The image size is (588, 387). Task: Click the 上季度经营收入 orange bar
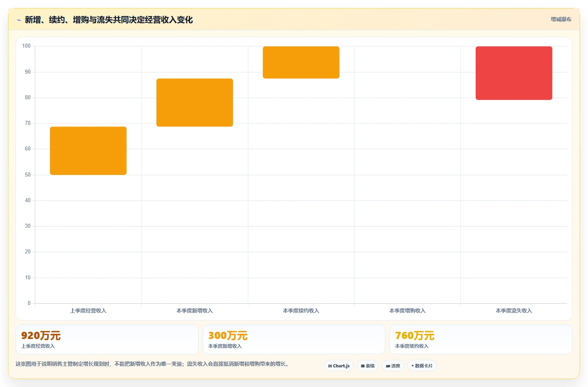88,151
